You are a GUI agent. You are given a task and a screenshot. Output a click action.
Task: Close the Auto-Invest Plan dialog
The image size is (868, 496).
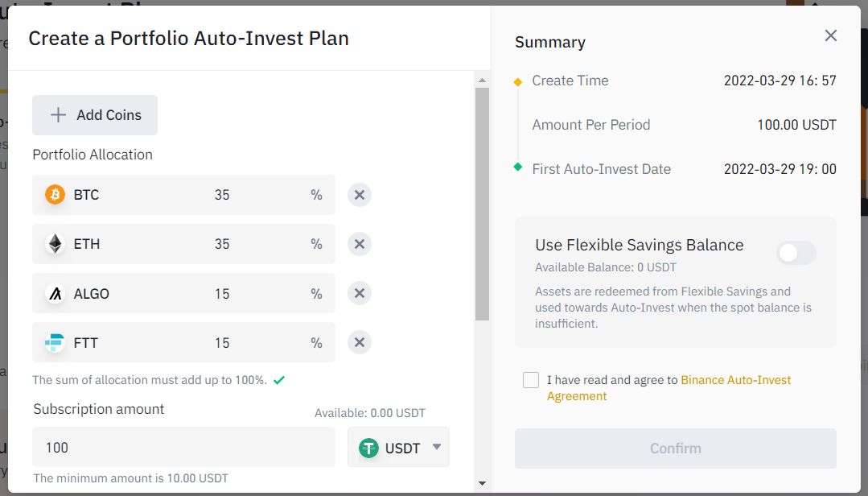point(831,35)
